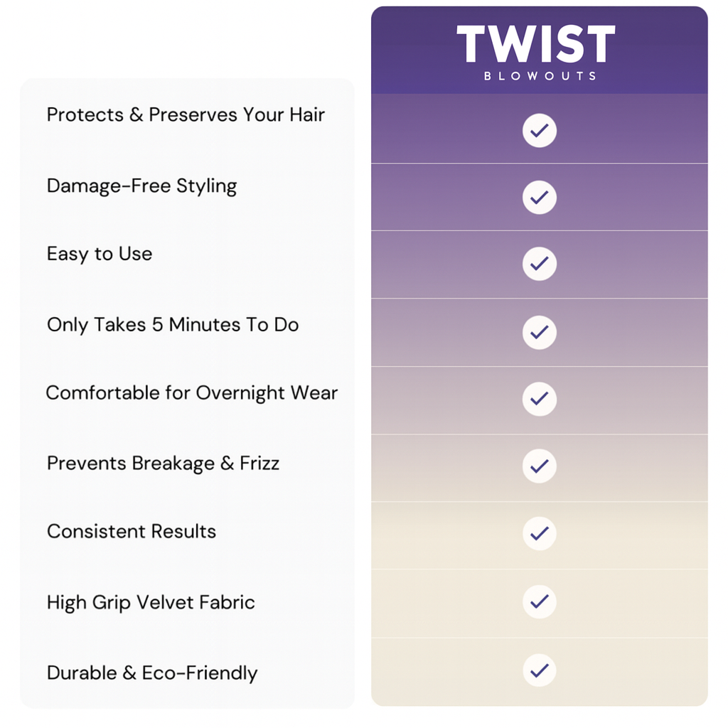Click the 'Durable & Eco-Friendly' text
This screenshot has width=728, height=728.
[x=152, y=673]
